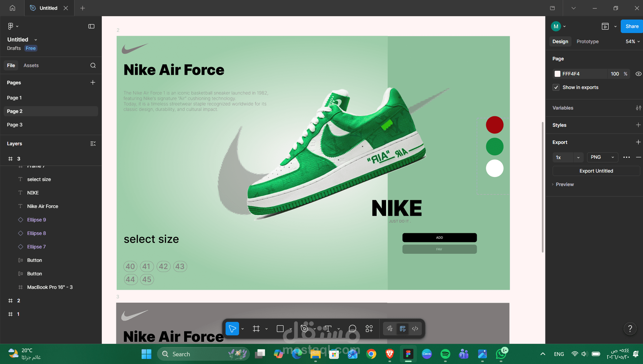The width and height of the screenshot is (643, 364).
Task: Click the FAV button on canvas
Action: click(439, 249)
